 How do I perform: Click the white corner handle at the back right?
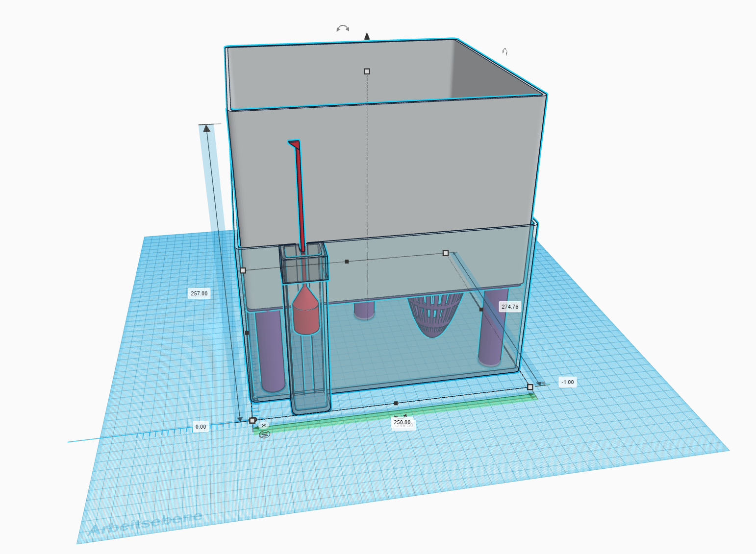coord(446,253)
